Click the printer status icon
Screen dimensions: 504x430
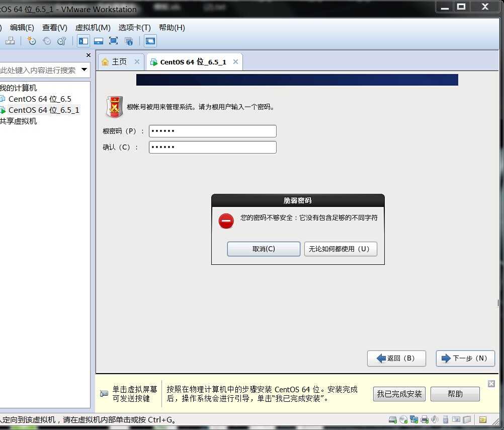[x=425, y=419]
